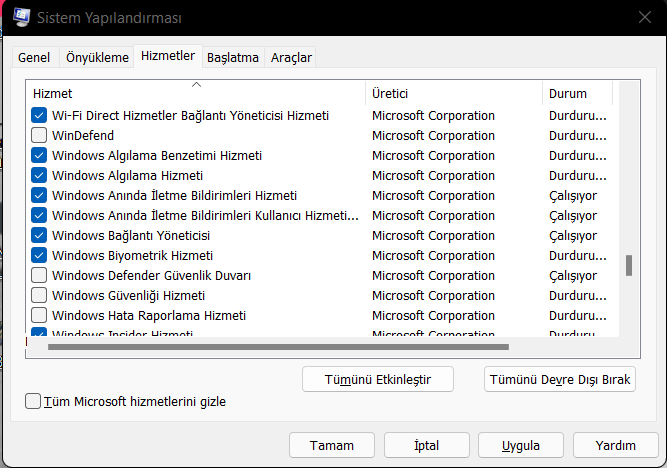The width and height of the screenshot is (667, 468).
Task: Switch to the Genel tab
Action: (34, 58)
